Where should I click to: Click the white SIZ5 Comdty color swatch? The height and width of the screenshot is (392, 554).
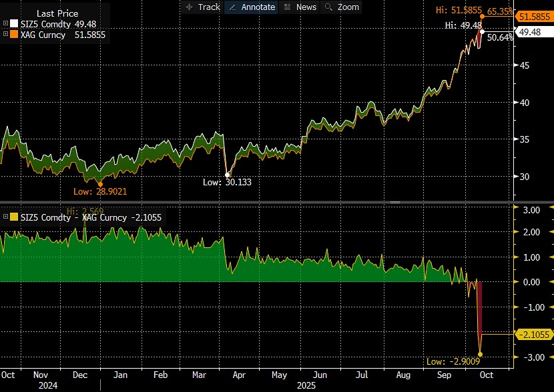click(14, 23)
